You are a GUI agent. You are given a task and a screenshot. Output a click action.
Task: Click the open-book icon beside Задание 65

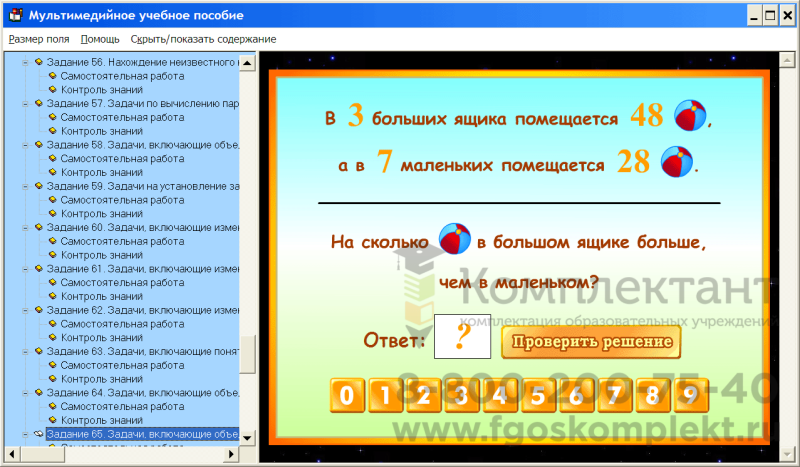click(38, 434)
